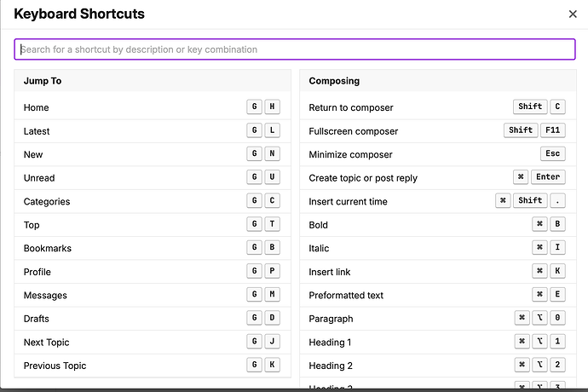This screenshot has height=392, width=588.
Task: Click the period key badge for Insert current time
Action: [557, 201]
